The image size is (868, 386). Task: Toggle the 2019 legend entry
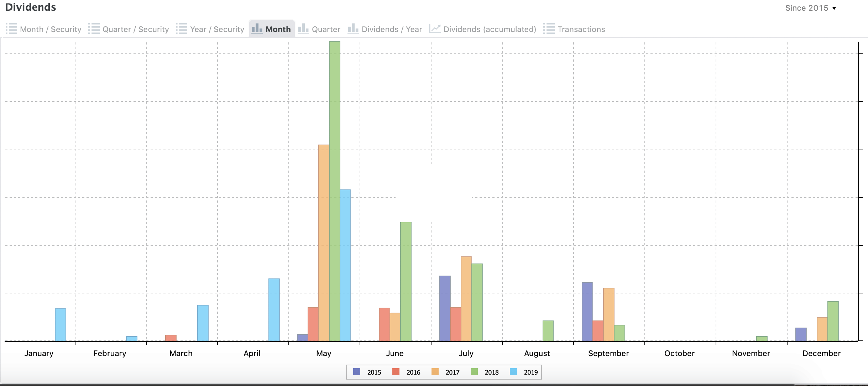530,372
